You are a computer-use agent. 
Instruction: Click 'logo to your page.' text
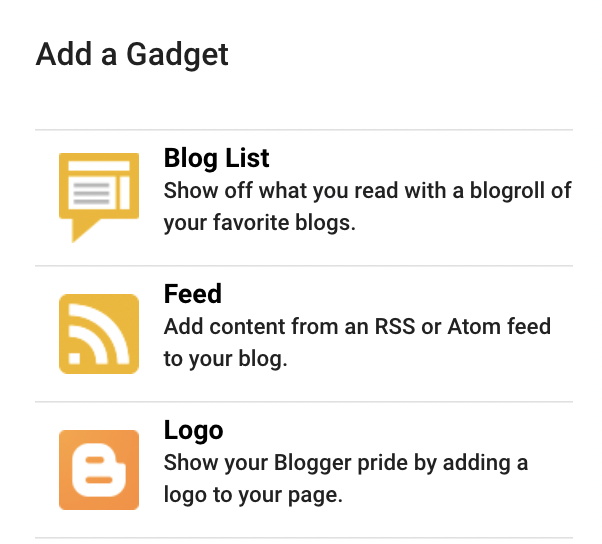(253, 495)
